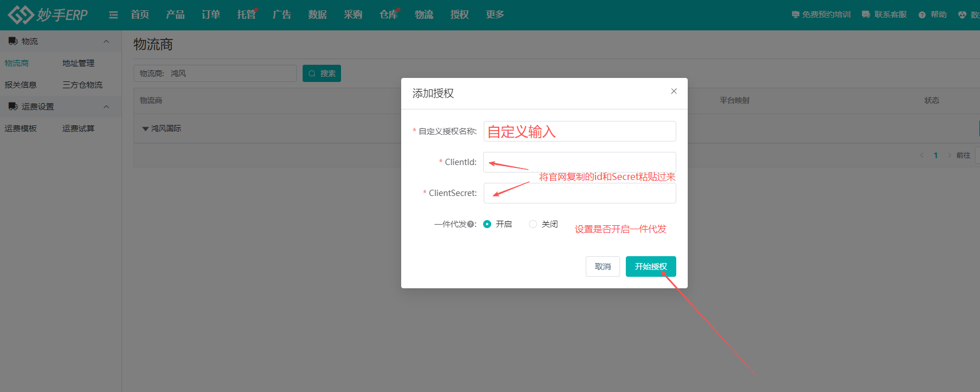This screenshot has width=980, height=392.
Task: Select page number 1
Action: click(x=936, y=155)
